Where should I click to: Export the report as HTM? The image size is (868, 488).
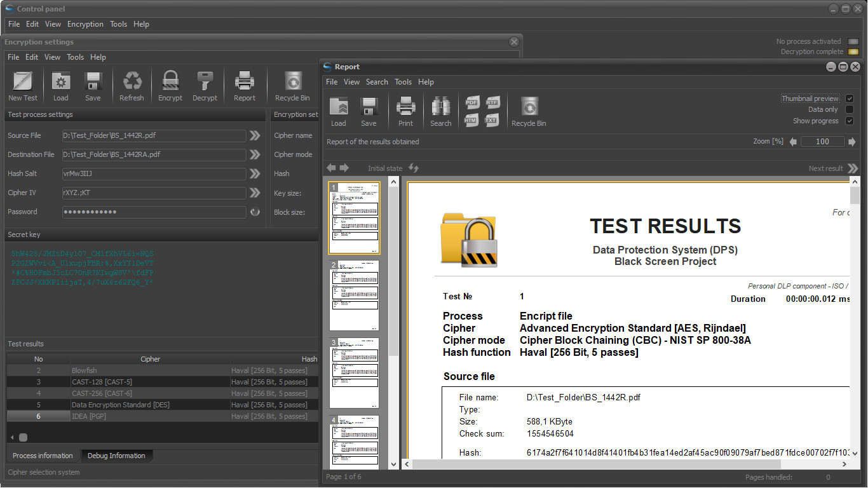tap(472, 120)
